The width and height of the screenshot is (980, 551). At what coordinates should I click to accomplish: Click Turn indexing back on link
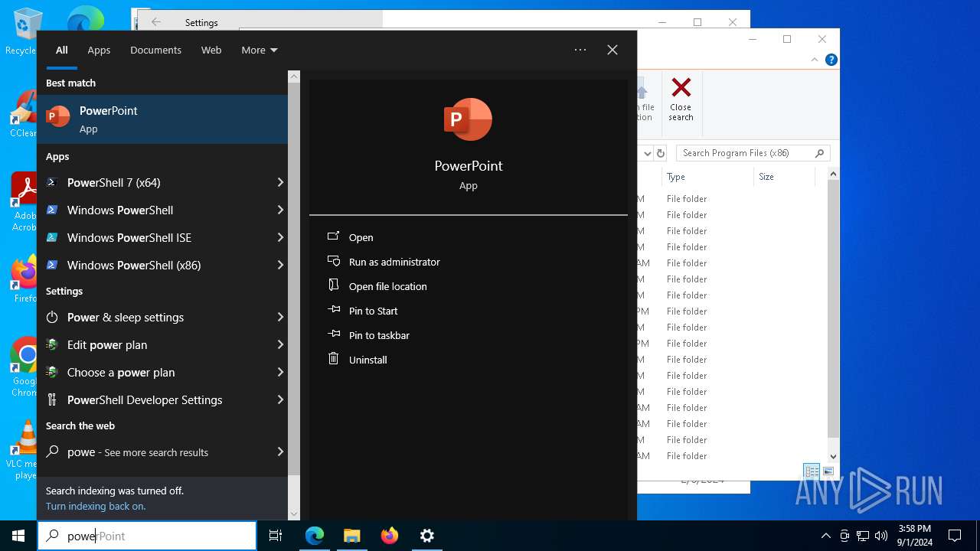click(x=96, y=506)
